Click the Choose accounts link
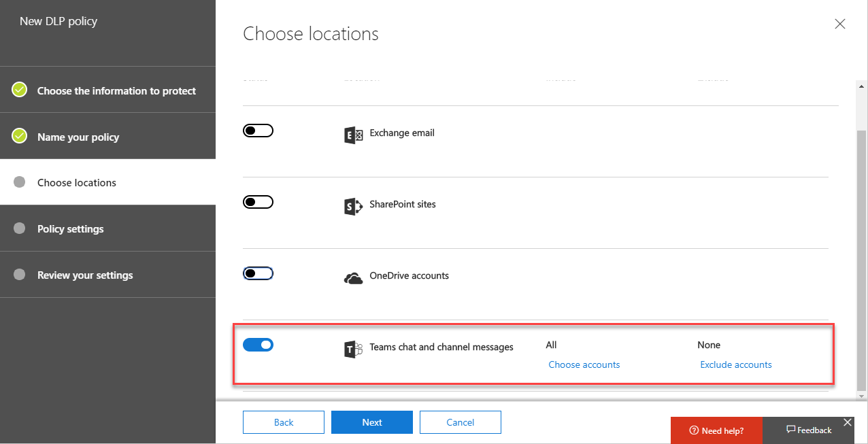 pyautogui.click(x=584, y=364)
